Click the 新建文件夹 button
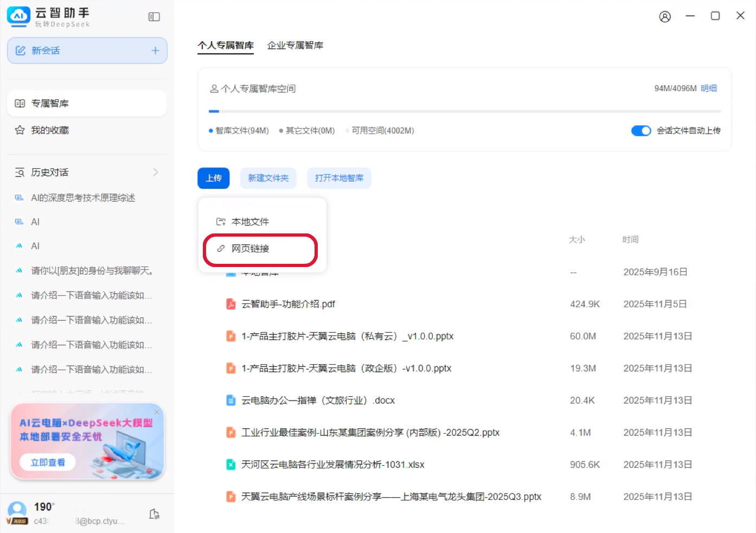 pos(268,178)
